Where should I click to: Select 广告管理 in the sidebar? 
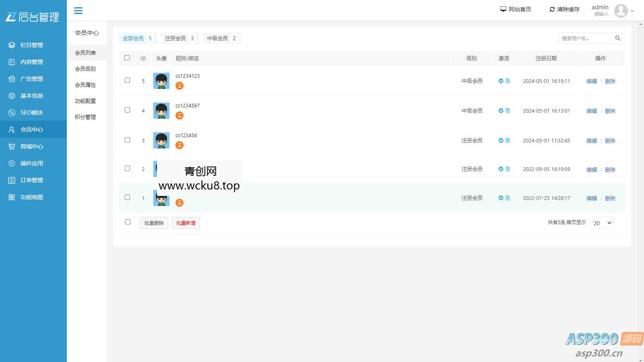pyautogui.click(x=31, y=79)
